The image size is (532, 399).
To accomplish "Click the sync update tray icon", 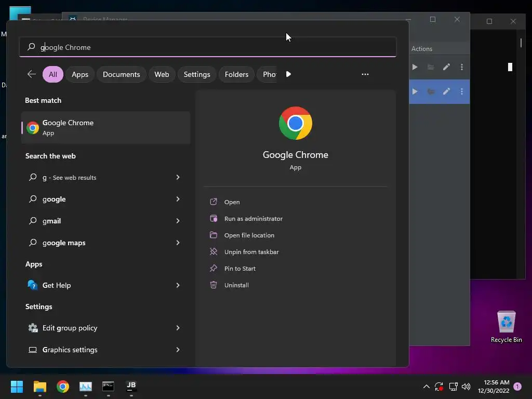I will (439, 387).
